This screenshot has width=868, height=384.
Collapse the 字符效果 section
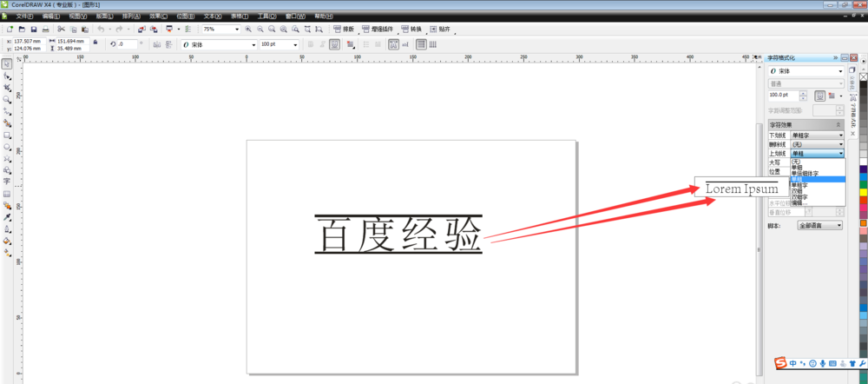point(838,125)
